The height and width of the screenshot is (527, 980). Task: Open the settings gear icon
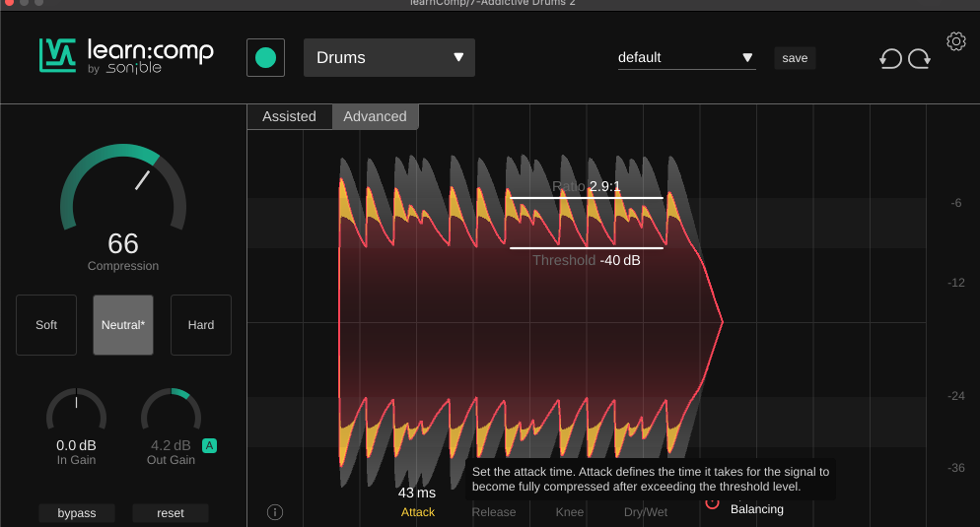[x=955, y=41]
